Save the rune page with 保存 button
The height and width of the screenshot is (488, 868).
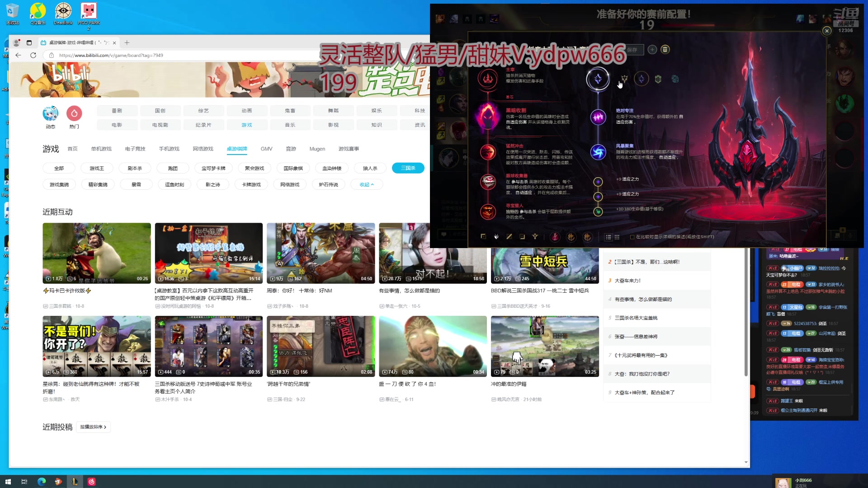point(632,50)
